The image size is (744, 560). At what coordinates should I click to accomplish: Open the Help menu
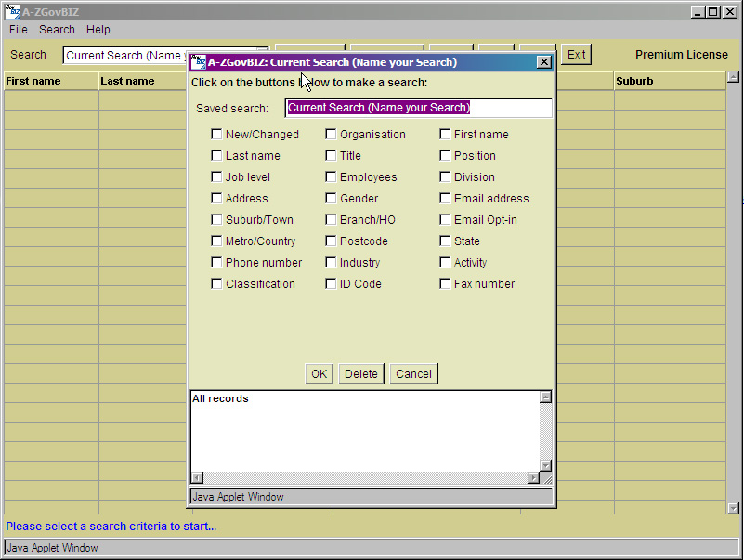[x=98, y=30]
